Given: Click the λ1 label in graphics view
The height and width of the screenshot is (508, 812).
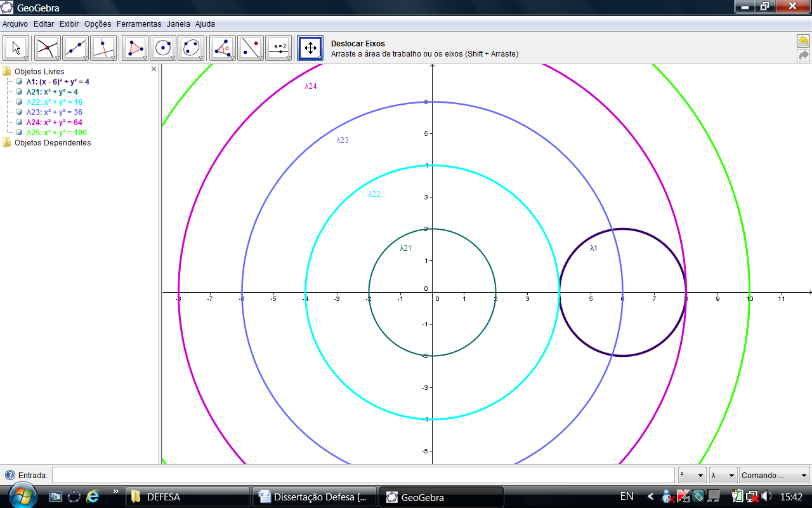Looking at the screenshot, I should tap(594, 248).
